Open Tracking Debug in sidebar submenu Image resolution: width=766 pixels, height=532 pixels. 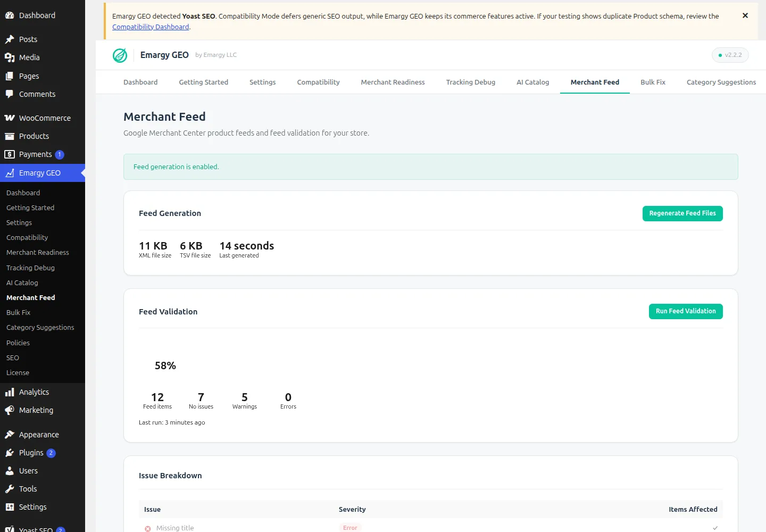(x=30, y=268)
